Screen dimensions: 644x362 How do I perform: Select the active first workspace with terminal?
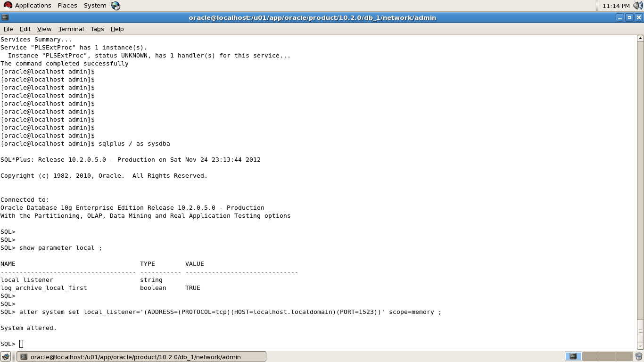(x=573, y=356)
